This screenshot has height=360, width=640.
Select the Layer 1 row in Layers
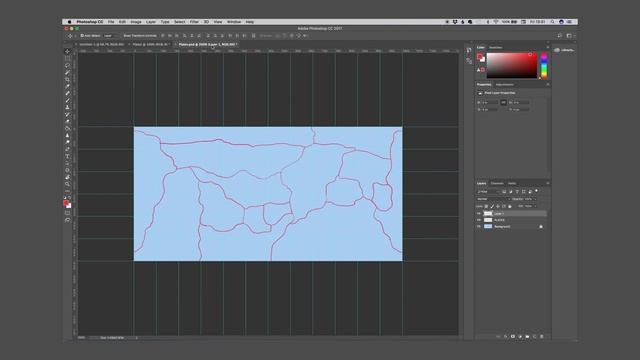(x=511, y=213)
